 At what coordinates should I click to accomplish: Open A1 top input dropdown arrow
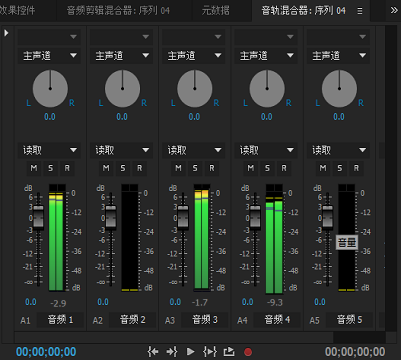coord(73,37)
